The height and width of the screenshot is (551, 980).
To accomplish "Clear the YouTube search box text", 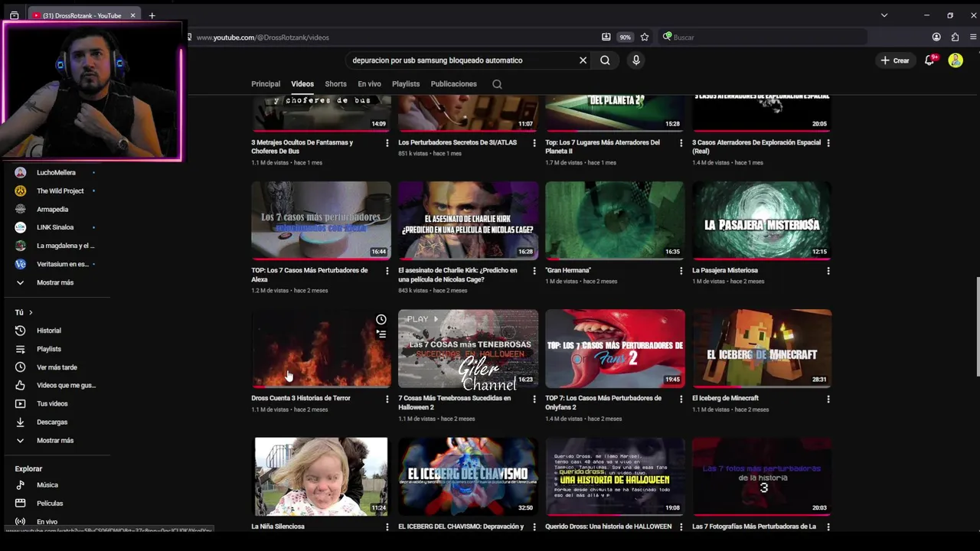I will tap(583, 60).
